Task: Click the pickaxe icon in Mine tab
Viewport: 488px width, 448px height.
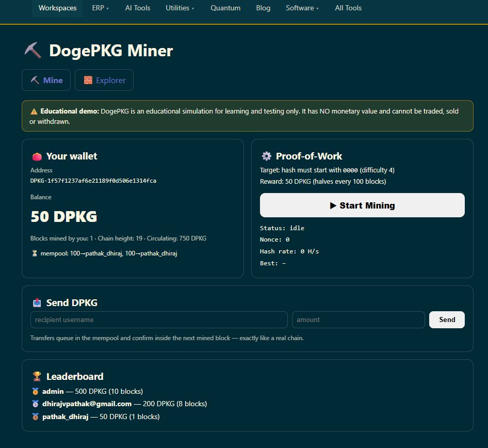Action: click(x=35, y=80)
